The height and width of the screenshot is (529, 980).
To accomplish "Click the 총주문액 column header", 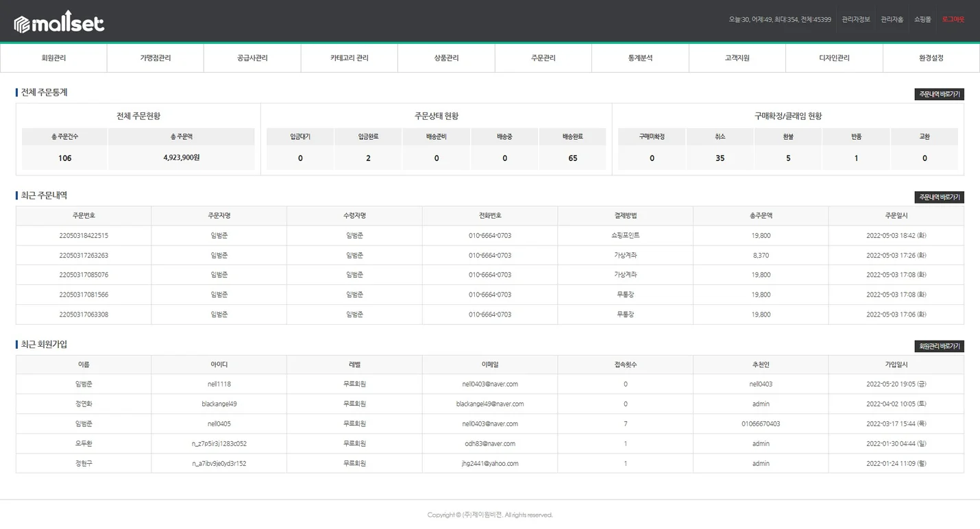I will tap(761, 216).
